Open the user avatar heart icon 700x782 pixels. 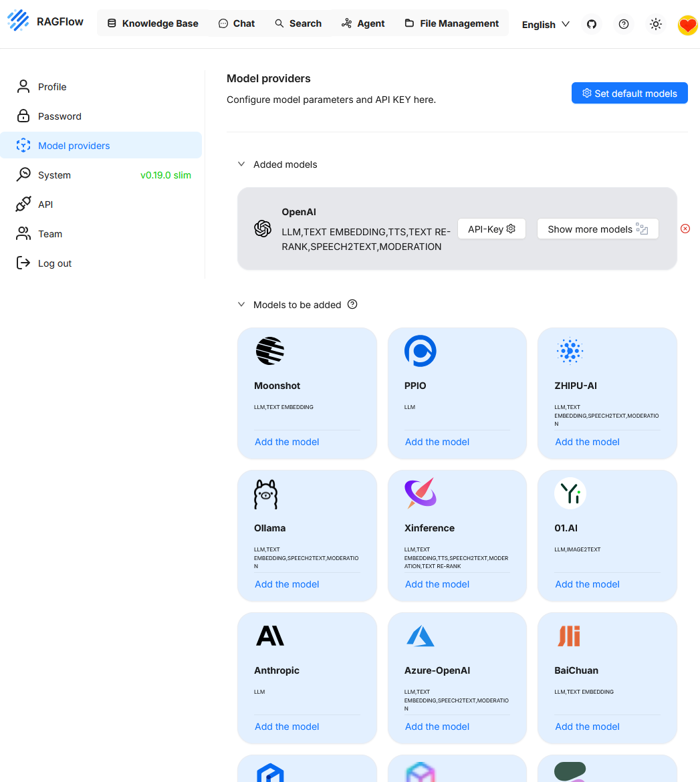[687, 25]
